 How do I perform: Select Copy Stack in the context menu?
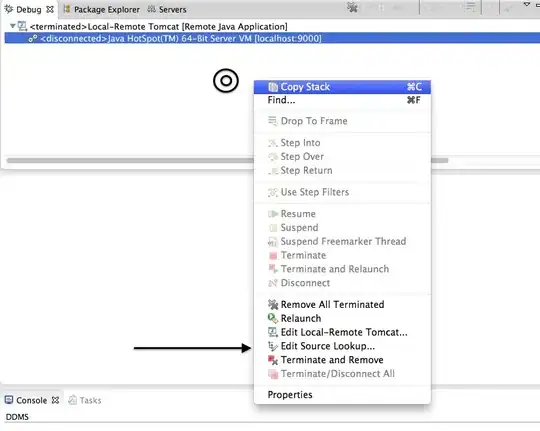point(342,87)
